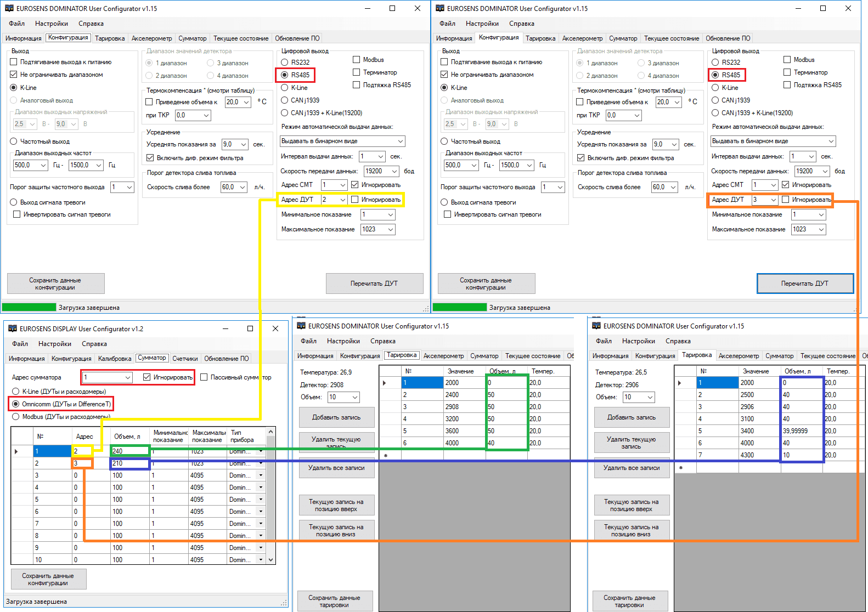
Task: Click Значение cell 4300 in the Детектор 2906 table
Action: 760,455
